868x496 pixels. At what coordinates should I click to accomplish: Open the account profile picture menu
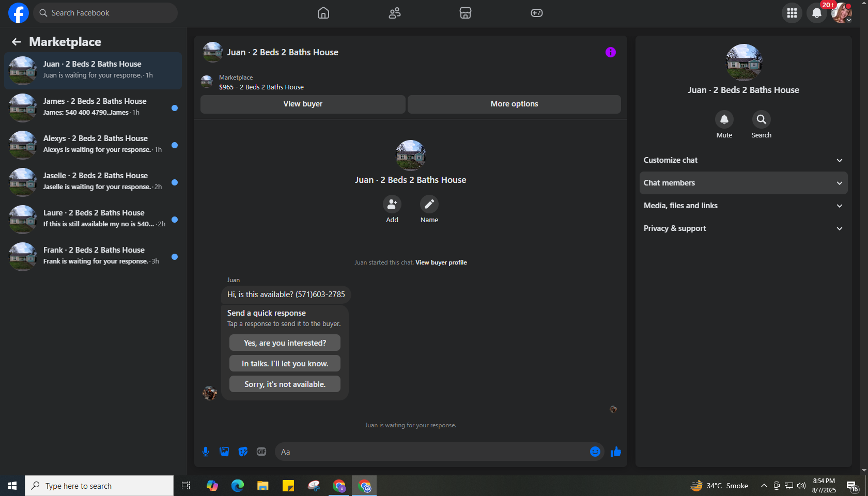click(x=842, y=13)
